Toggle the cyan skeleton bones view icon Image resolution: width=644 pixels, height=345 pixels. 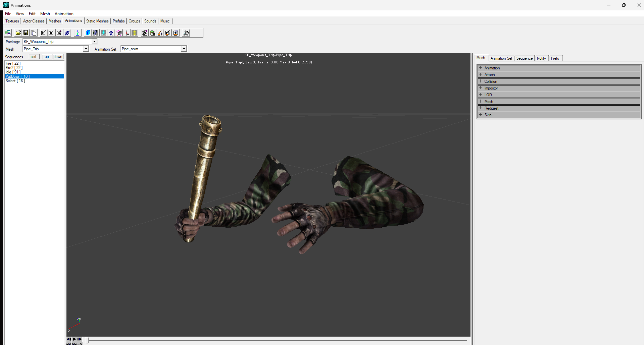pos(103,33)
